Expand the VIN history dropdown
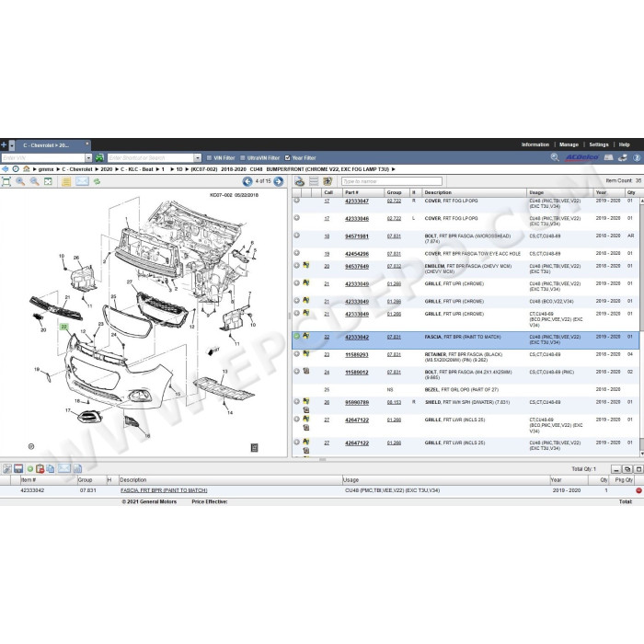Screen dimensions: 644x644 (88, 158)
